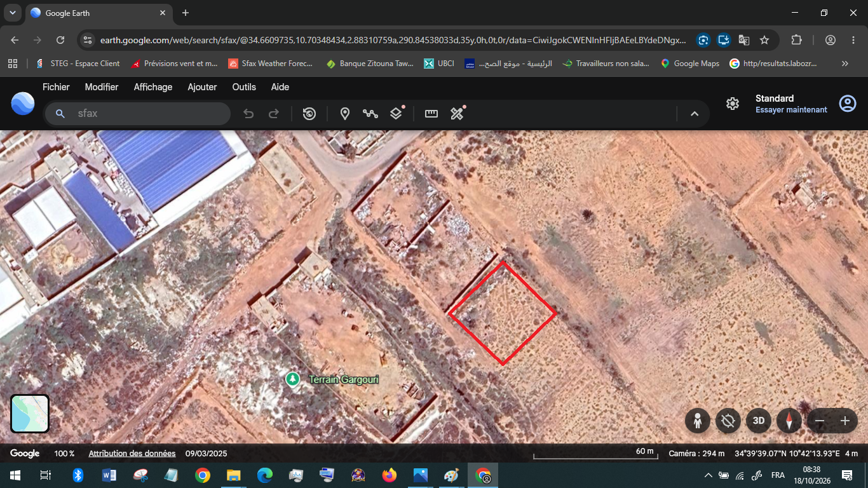The image size is (868, 488).
Task: Collapse the toolbar with chevron up
Action: [x=695, y=114]
